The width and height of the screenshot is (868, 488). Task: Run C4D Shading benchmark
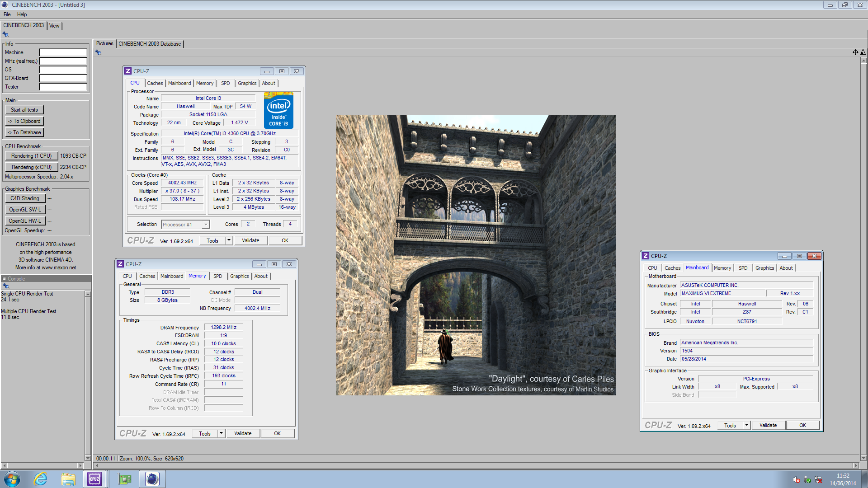25,198
